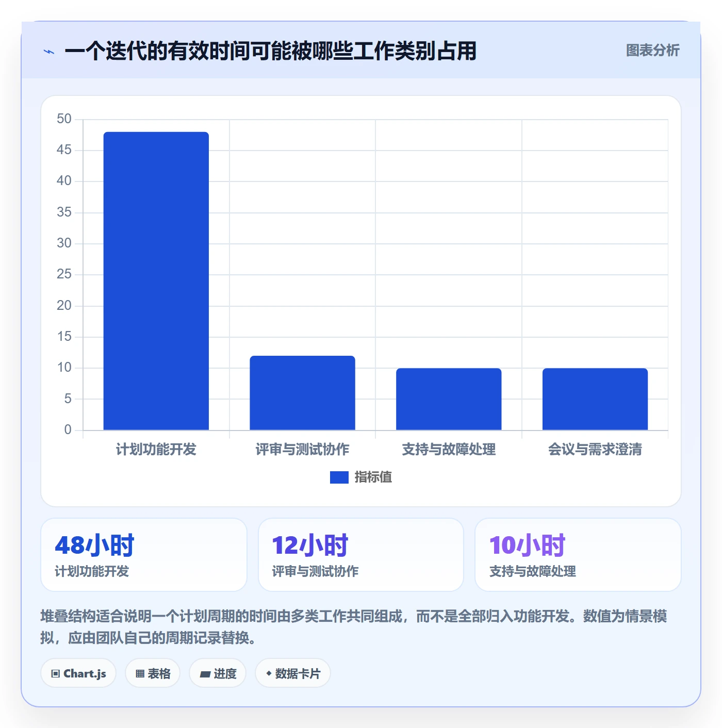Select the 评审与测试协作 bar in chart

[303, 393]
